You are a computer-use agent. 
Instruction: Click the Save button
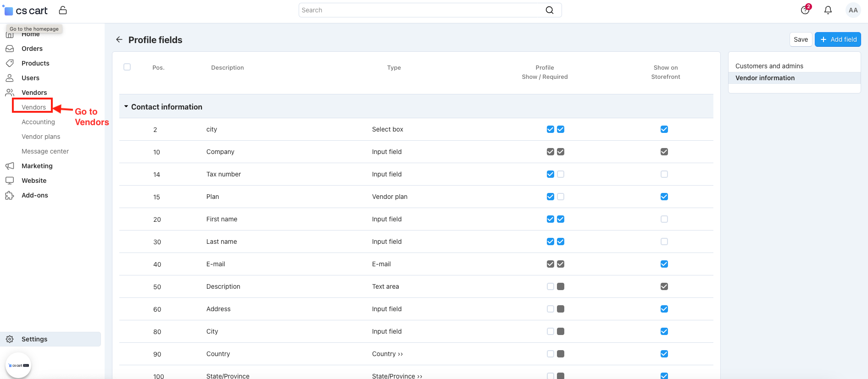click(801, 39)
